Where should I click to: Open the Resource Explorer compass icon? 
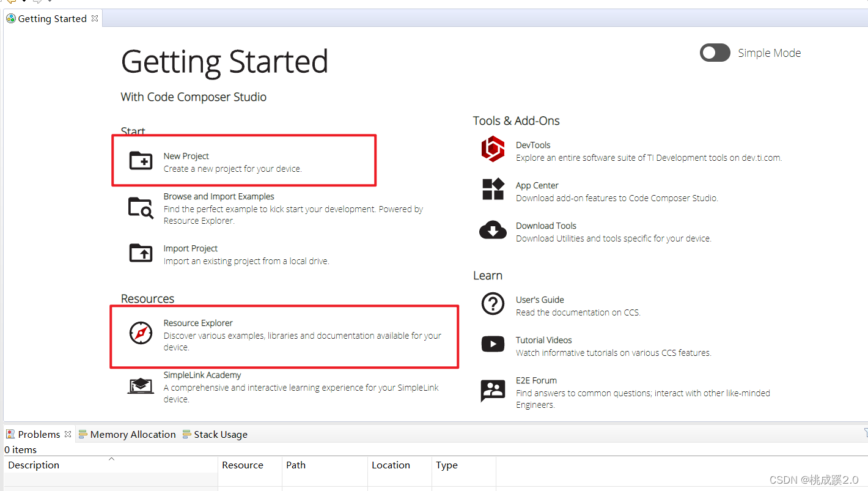[x=141, y=333]
